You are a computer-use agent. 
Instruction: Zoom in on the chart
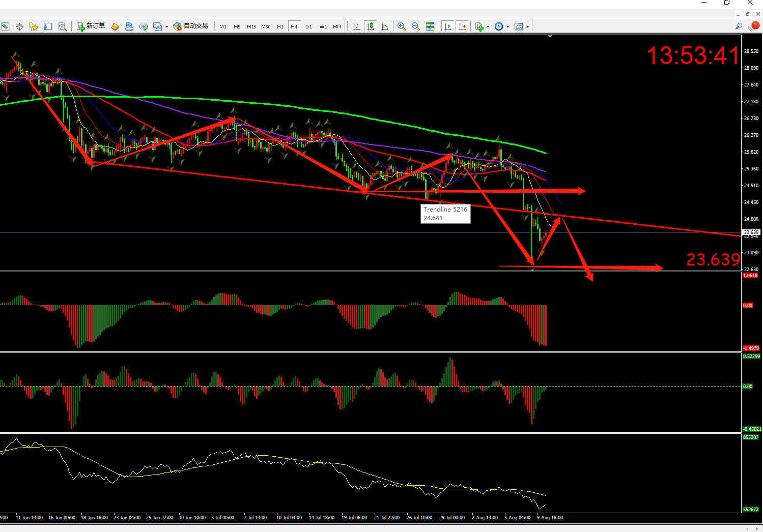[402, 26]
